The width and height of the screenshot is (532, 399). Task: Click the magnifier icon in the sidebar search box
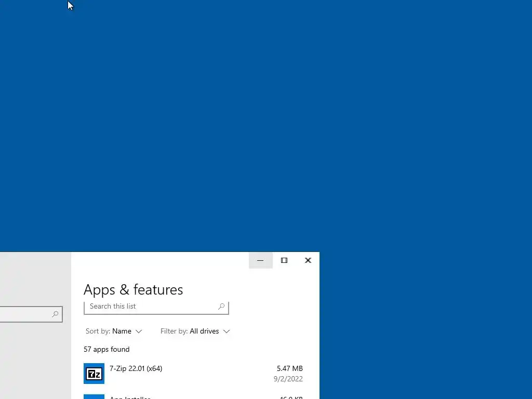point(55,314)
